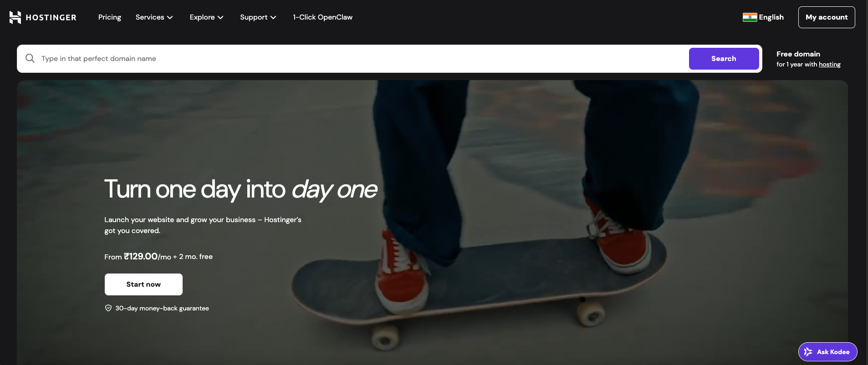Click the magnifier icon in domain search bar
The image size is (868, 365).
(x=30, y=58)
